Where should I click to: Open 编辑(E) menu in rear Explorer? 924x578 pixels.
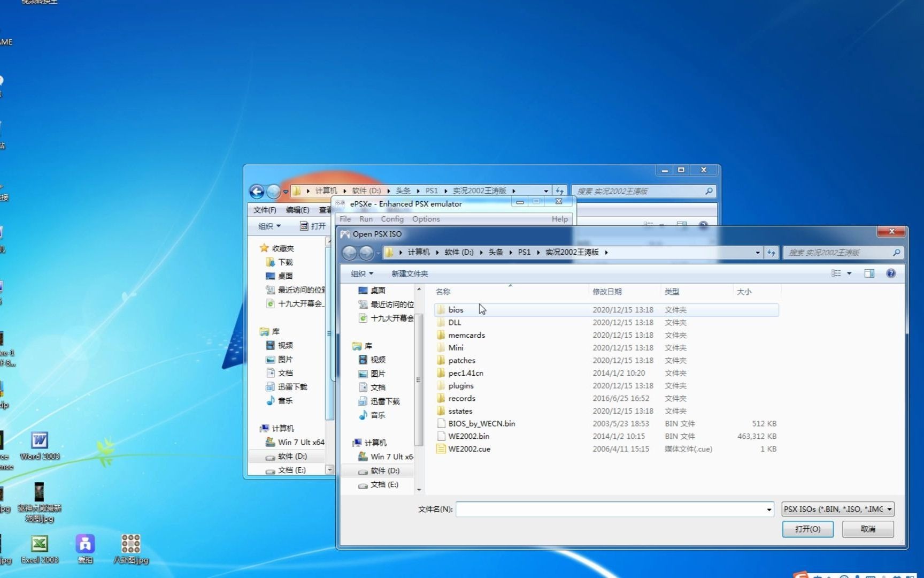(x=298, y=210)
